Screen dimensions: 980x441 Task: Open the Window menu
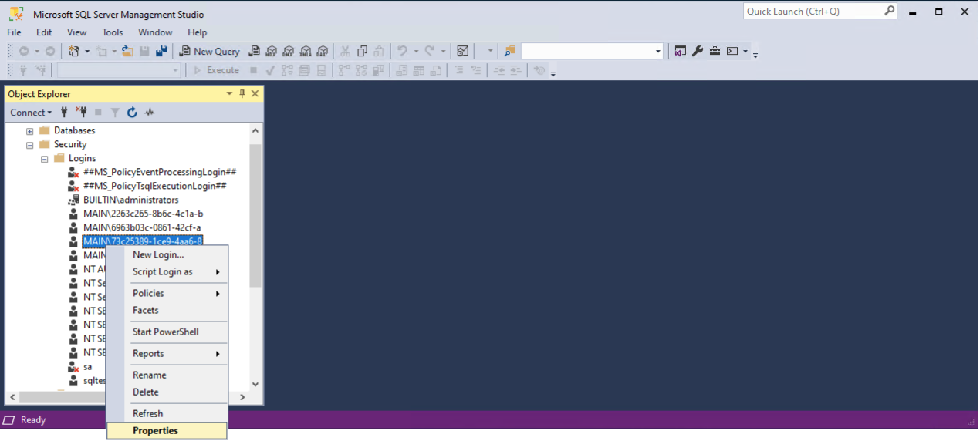(x=155, y=32)
